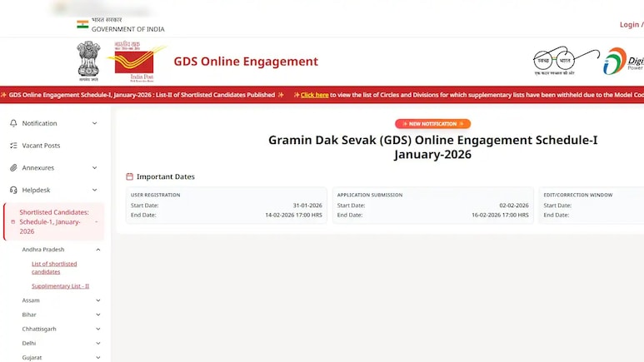The width and height of the screenshot is (644, 362).
Task: Click the GOVERNMENT OF INDIA text
Action: (127, 29)
